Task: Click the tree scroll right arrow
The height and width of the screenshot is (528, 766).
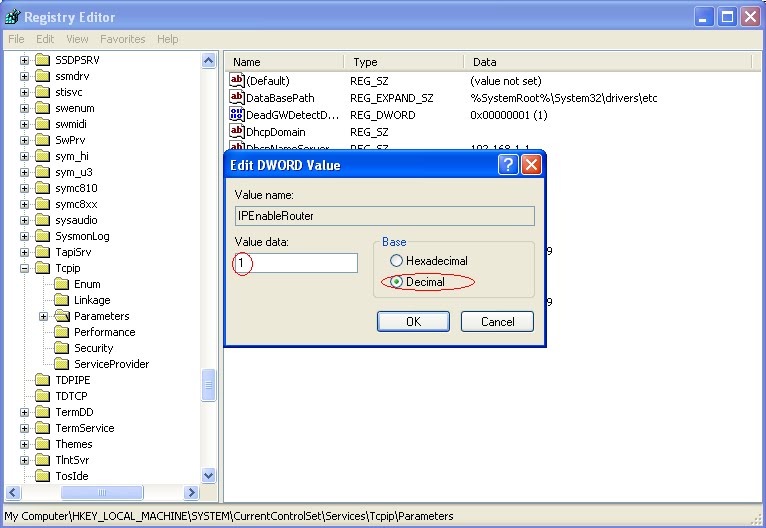Action: coord(192,492)
